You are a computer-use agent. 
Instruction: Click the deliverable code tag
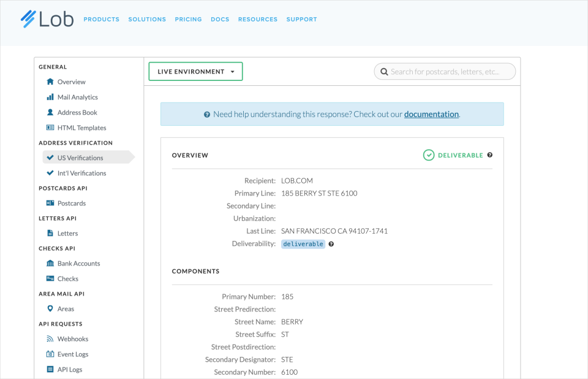(303, 244)
